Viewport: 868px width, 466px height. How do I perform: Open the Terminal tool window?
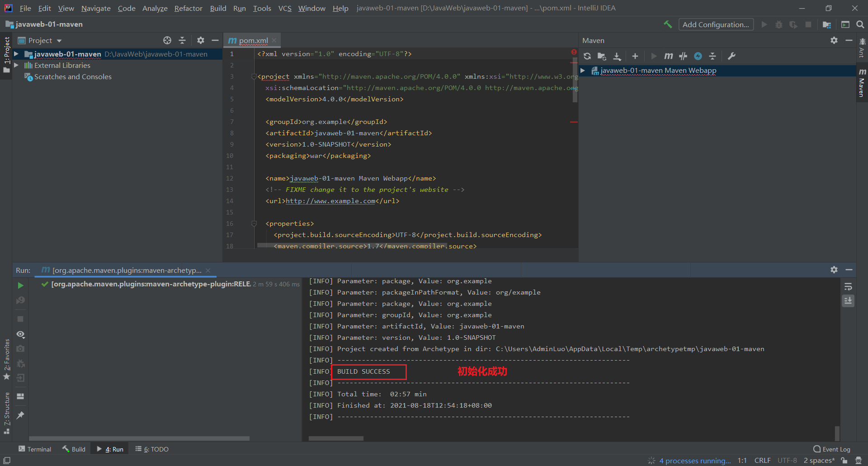tap(35, 449)
